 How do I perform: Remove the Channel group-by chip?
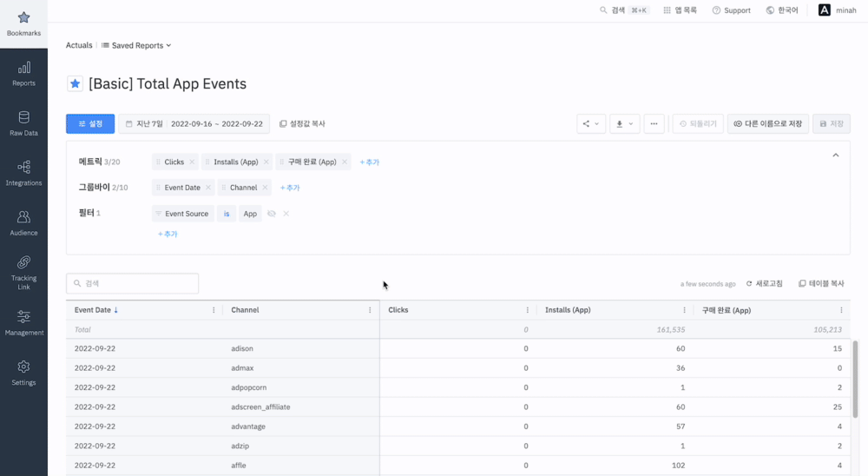(x=265, y=188)
